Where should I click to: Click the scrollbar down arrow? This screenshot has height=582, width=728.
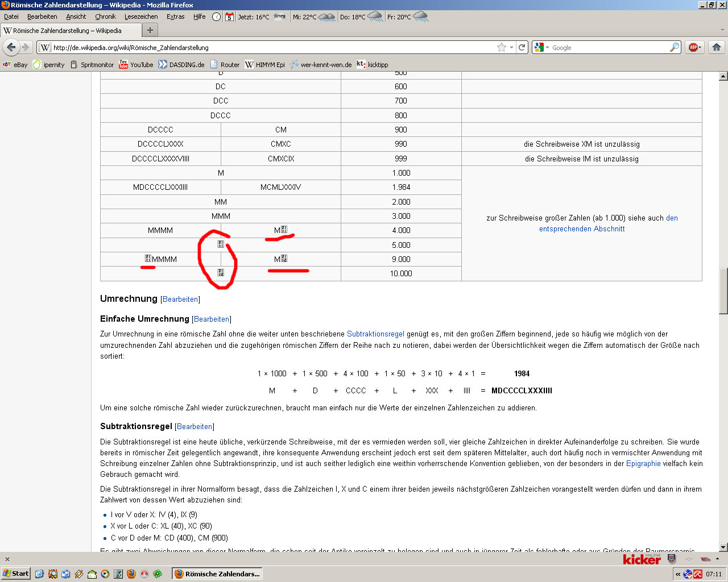(723, 547)
